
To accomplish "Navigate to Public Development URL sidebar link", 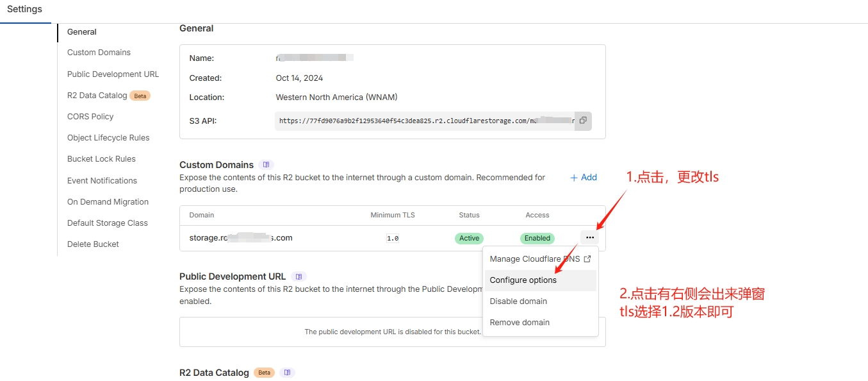I will [x=113, y=74].
